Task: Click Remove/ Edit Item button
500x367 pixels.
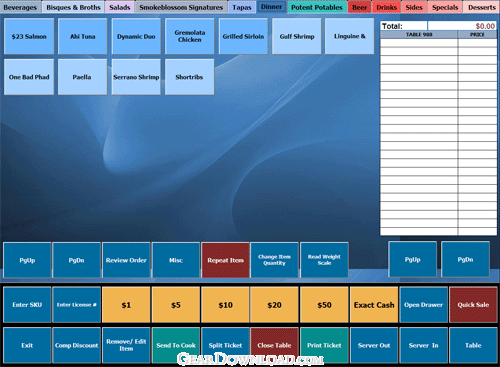Action: click(x=126, y=345)
